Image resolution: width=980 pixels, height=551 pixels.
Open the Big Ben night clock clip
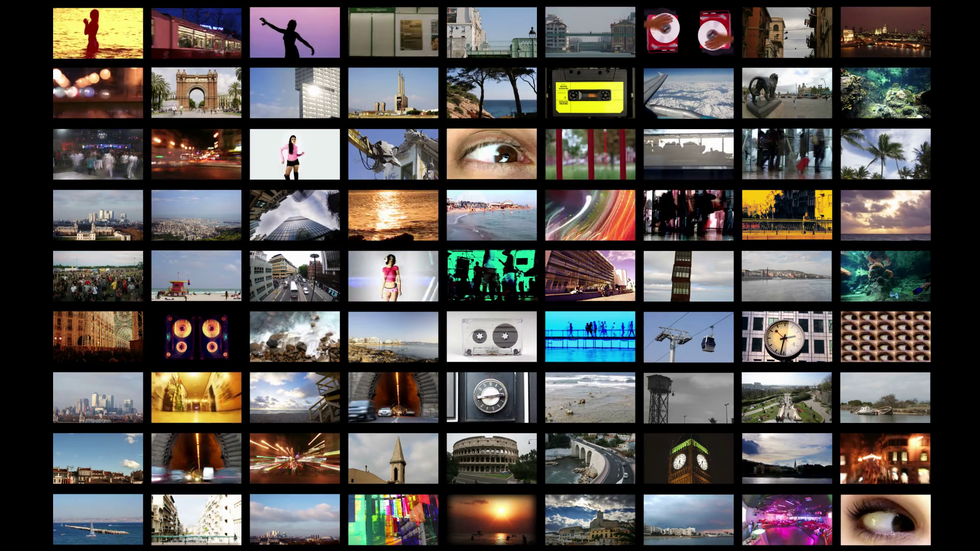[688, 458]
